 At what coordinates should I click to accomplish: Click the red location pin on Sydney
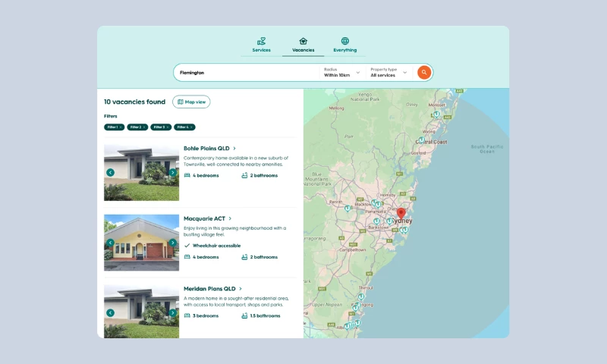(401, 213)
